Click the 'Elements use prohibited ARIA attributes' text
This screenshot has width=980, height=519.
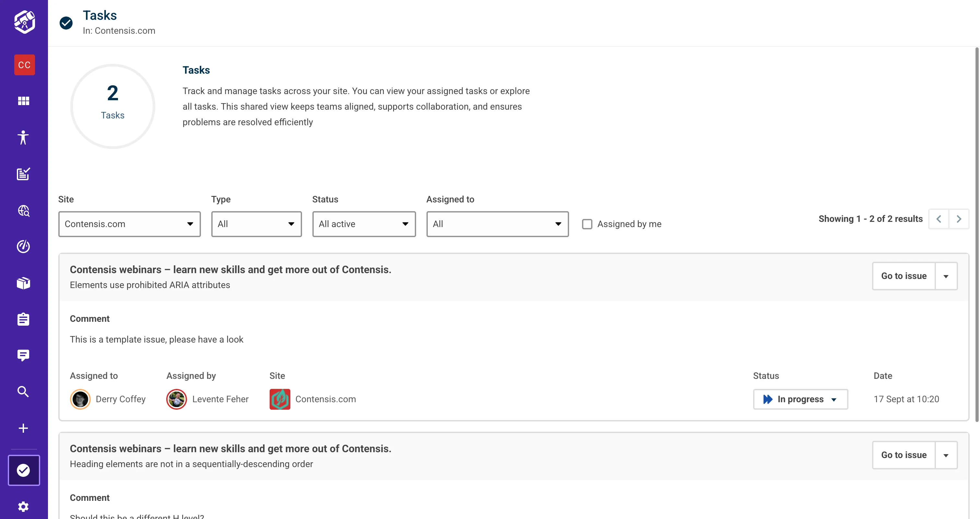150,285
